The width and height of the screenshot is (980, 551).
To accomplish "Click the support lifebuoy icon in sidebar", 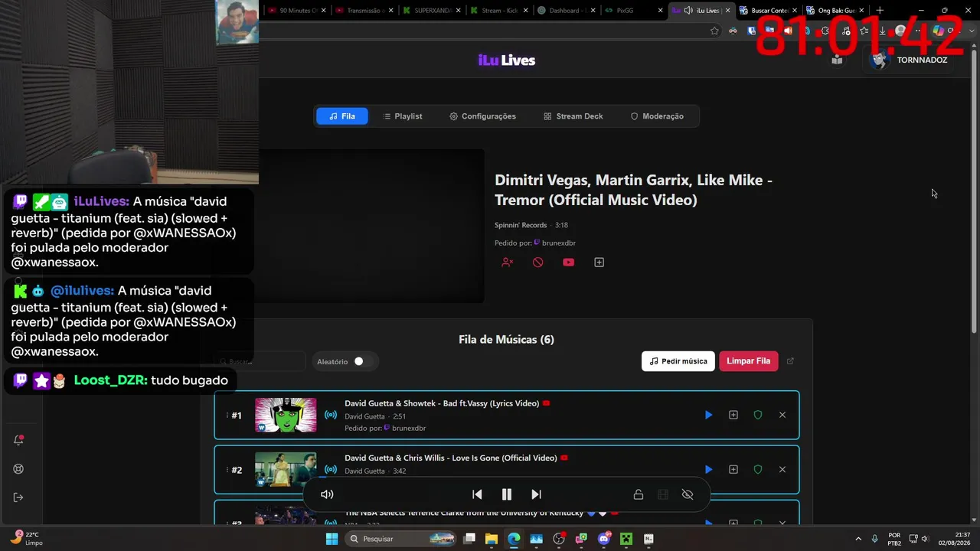I will point(19,469).
